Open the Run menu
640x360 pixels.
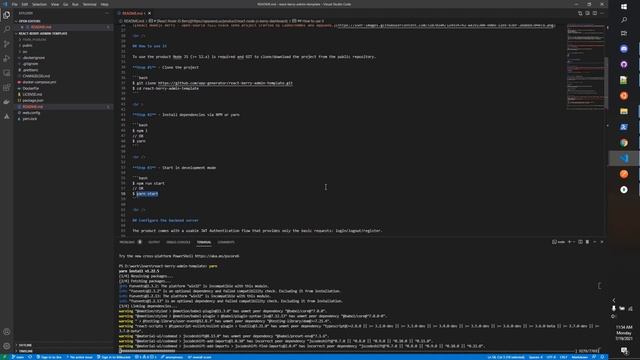pyautogui.click(x=75, y=4)
